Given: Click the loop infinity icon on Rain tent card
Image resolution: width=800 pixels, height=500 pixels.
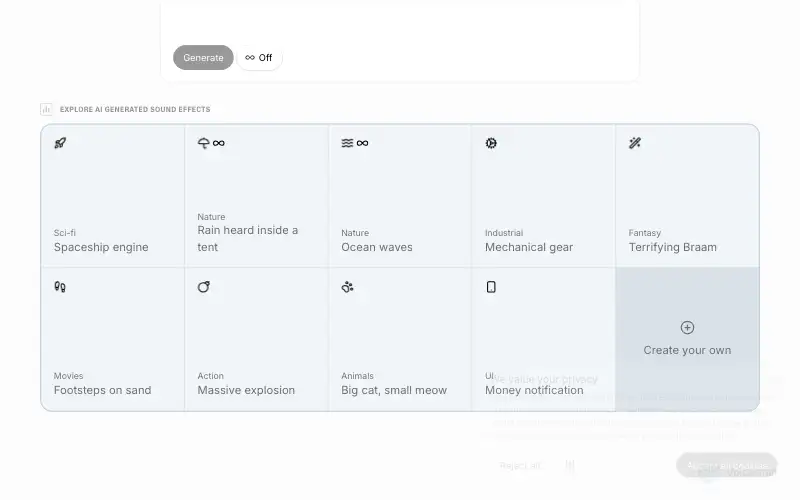Looking at the screenshot, I should coord(219,143).
